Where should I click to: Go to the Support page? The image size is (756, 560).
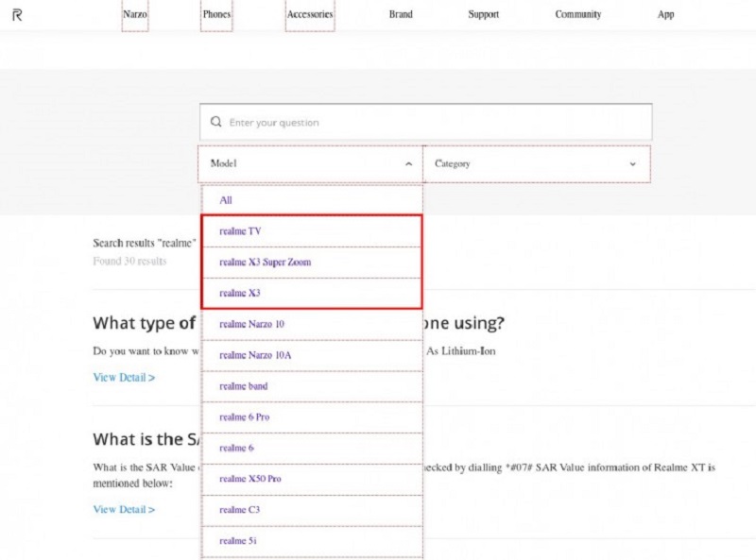(484, 14)
